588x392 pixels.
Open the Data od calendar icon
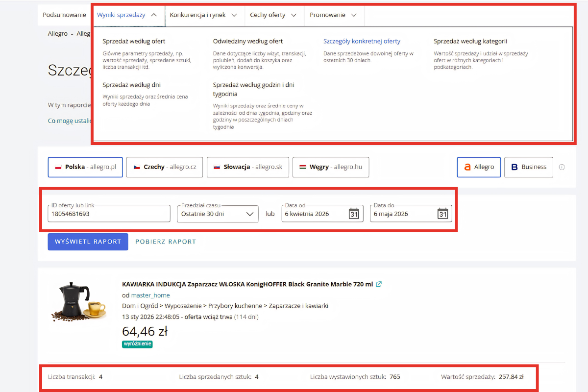(x=354, y=214)
